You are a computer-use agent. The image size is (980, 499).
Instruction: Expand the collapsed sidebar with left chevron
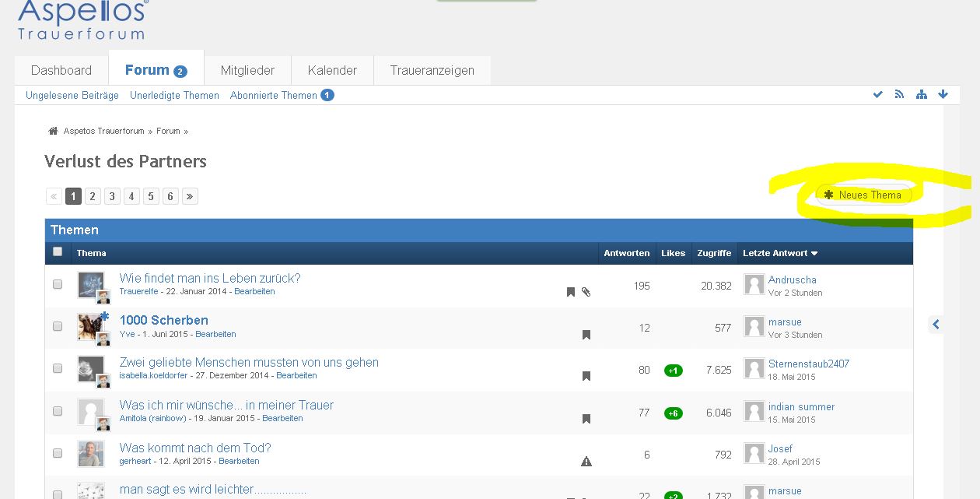[936, 325]
